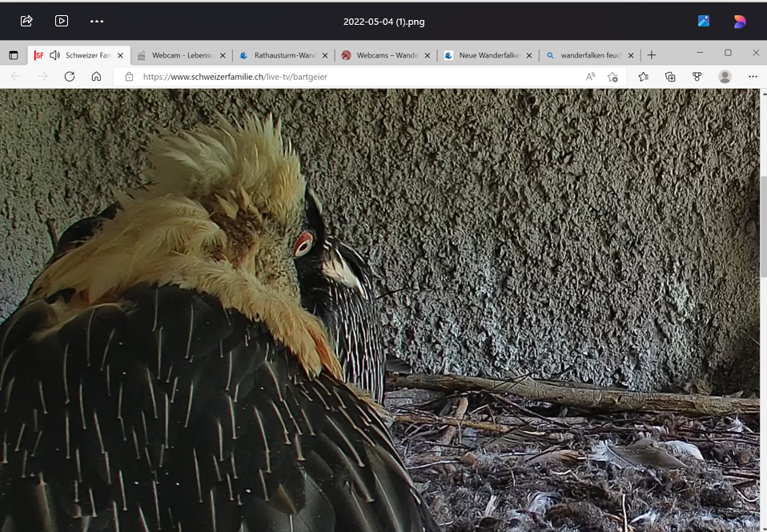Viewport: 767px width, 532px height.
Task: Open the tab actions menu button
Action: 13,55
